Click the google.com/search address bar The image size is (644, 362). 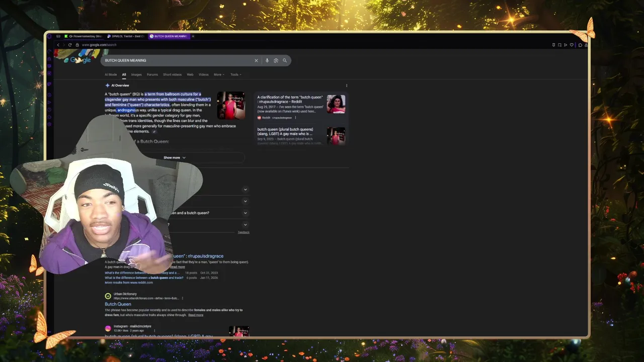coord(99,45)
